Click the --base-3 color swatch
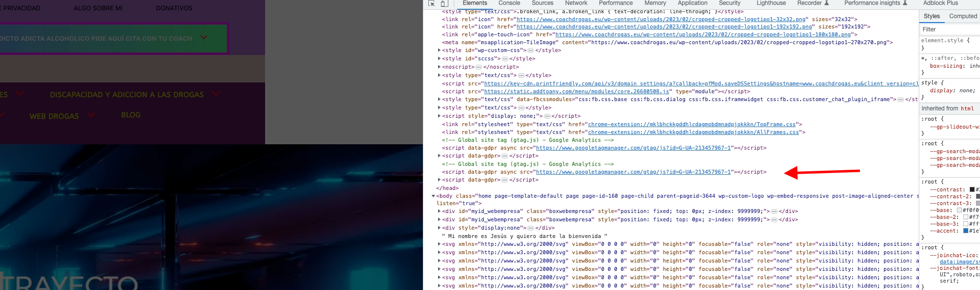Screen dimensions: 980x290 (966, 224)
